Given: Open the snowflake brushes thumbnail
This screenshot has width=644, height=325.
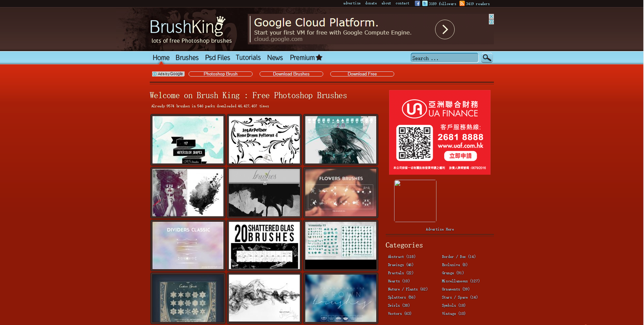Looking at the screenshot, I should pos(188,298).
